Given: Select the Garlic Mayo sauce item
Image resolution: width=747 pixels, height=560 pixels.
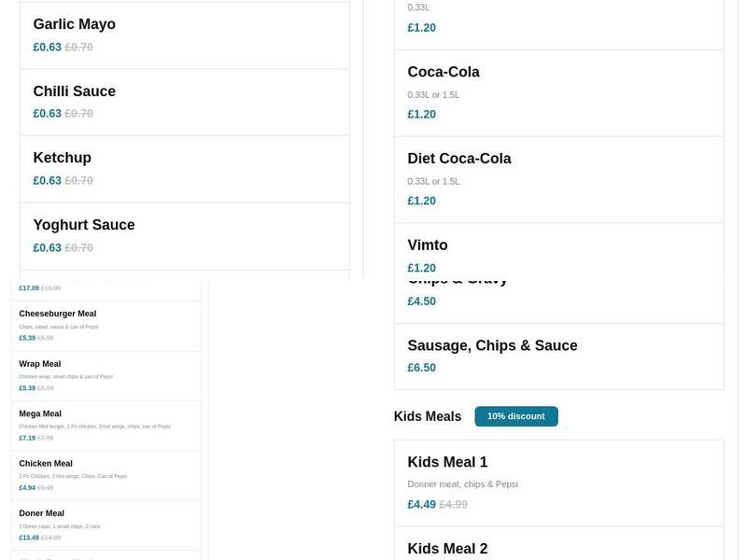Looking at the screenshot, I should 74,24.
